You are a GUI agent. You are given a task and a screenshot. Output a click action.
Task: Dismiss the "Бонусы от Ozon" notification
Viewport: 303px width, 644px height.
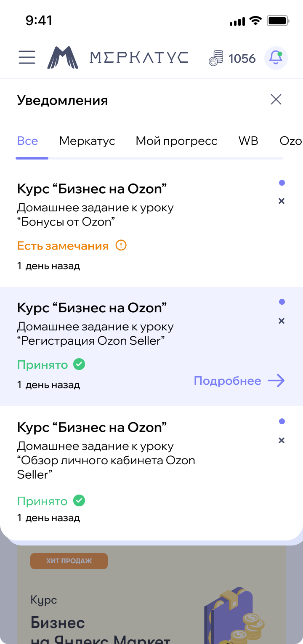coord(282,201)
